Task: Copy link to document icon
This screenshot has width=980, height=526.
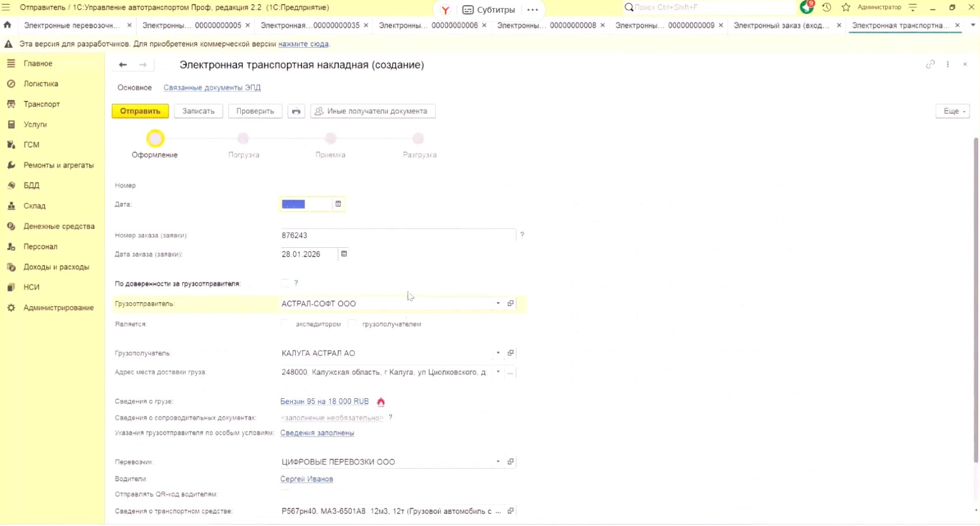Action: click(x=930, y=64)
